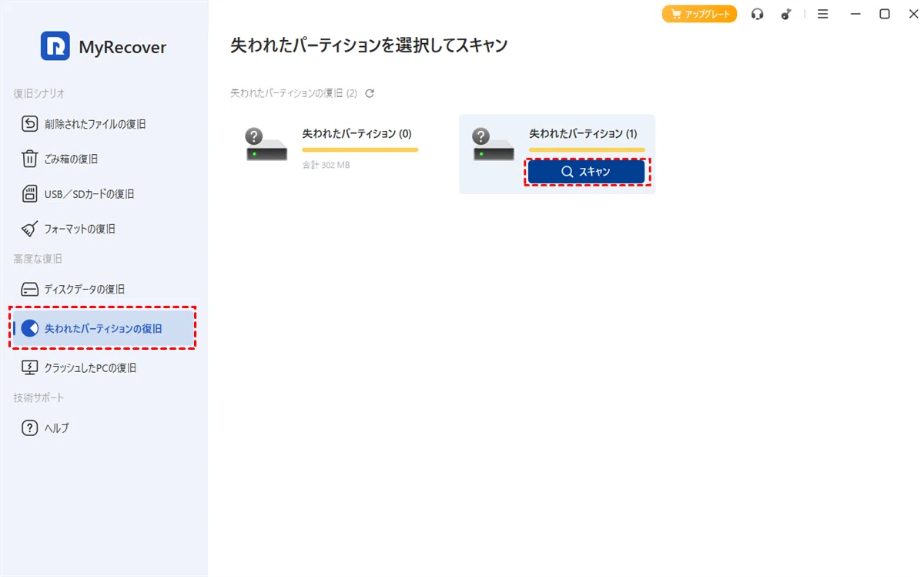Click the アップグレード upgrade button
Viewport: 924px width, 577px height.
(x=699, y=14)
